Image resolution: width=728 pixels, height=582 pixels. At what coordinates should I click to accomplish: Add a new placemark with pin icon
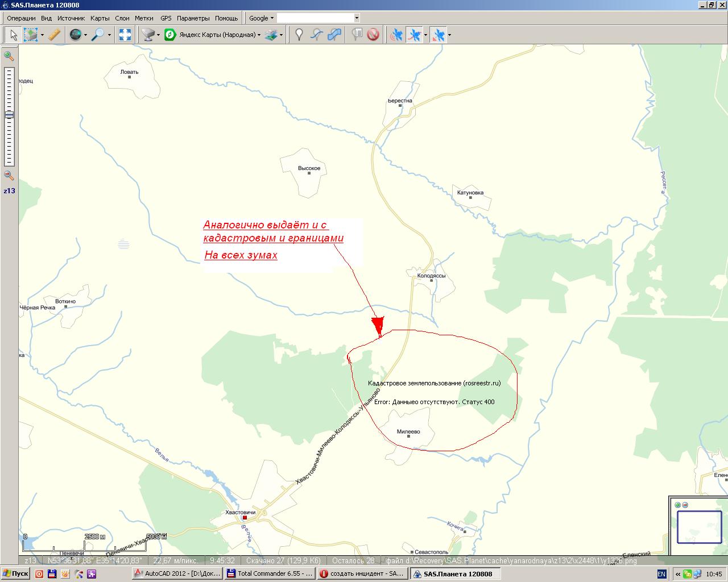pos(299,35)
